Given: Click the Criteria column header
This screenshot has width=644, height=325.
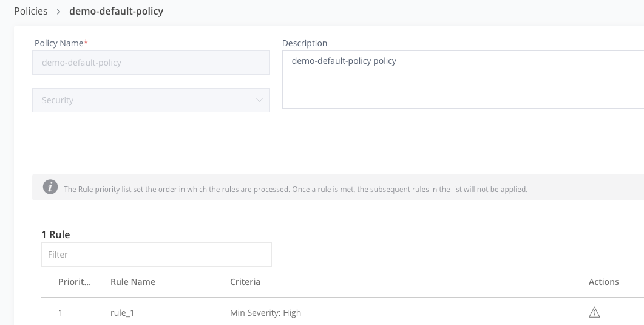Looking at the screenshot, I should [245, 282].
